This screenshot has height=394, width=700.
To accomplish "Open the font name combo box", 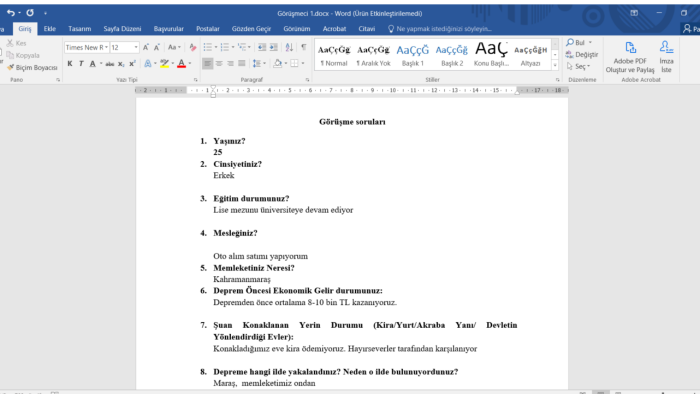I will (x=87, y=47).
